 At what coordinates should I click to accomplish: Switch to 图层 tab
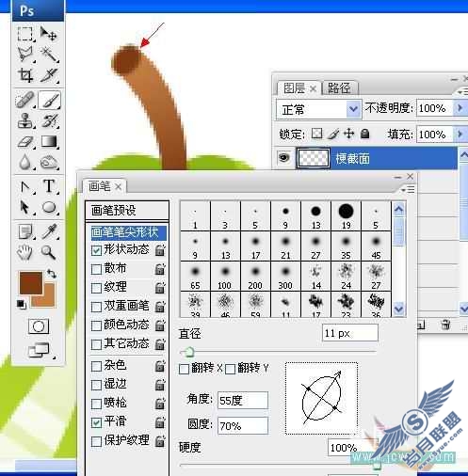point(294,88)
